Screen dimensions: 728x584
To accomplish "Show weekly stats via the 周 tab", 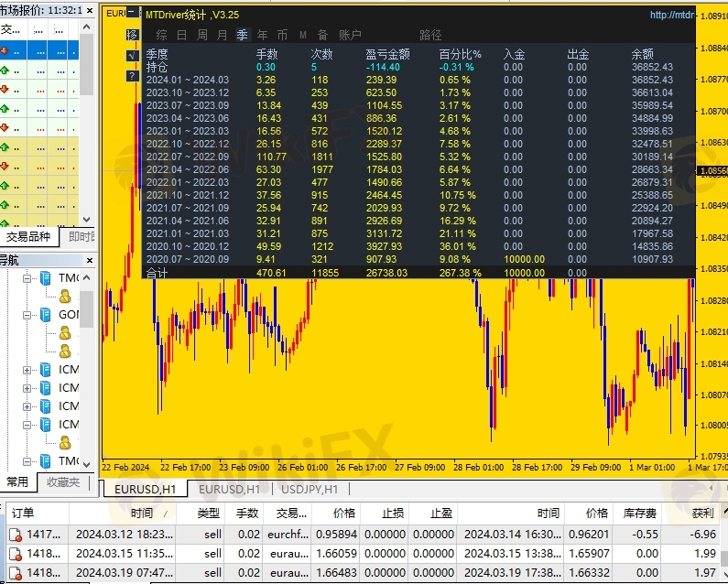I will point(202,35).
